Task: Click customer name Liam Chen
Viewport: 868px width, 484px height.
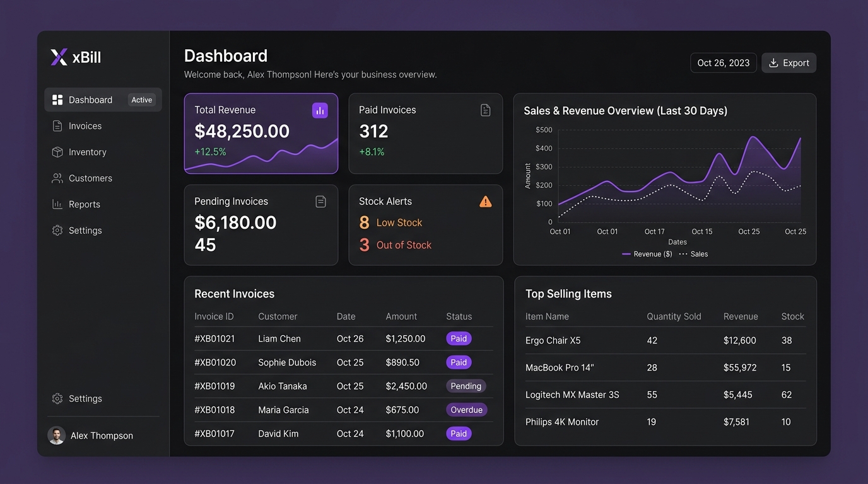Action: click(x=279, y=338)
